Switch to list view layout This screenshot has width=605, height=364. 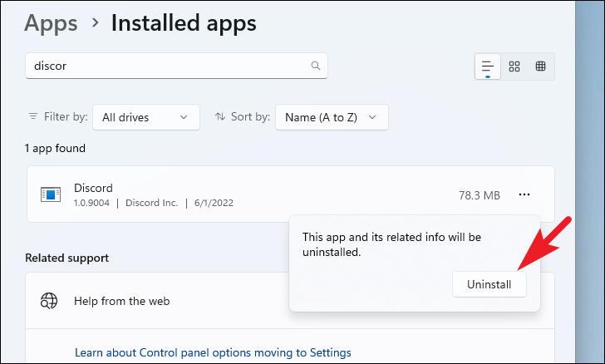[488, 66]
